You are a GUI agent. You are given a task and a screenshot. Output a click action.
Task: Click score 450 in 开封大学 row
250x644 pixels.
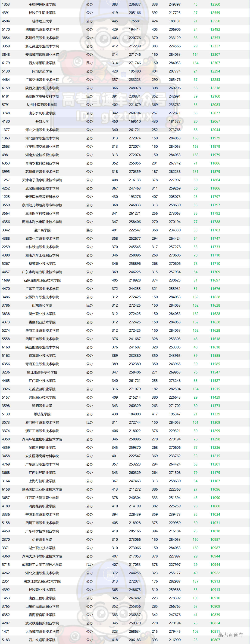click(115, 122)
